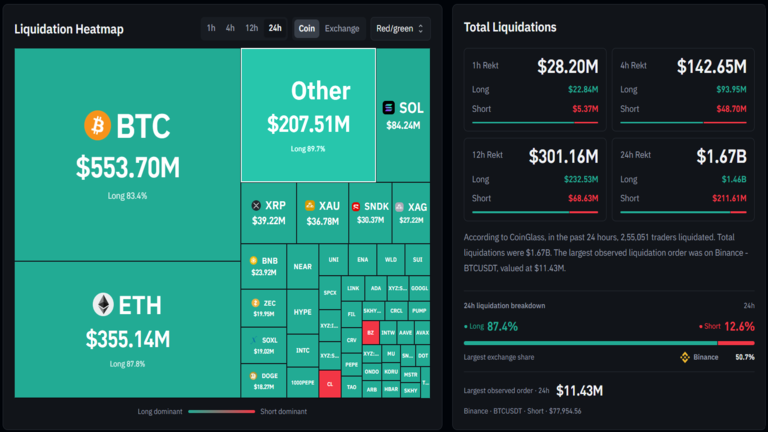Switch the heatmap to 1h timeframe
The height and width of the screenshot is (432, 768).
pos(211,28)
